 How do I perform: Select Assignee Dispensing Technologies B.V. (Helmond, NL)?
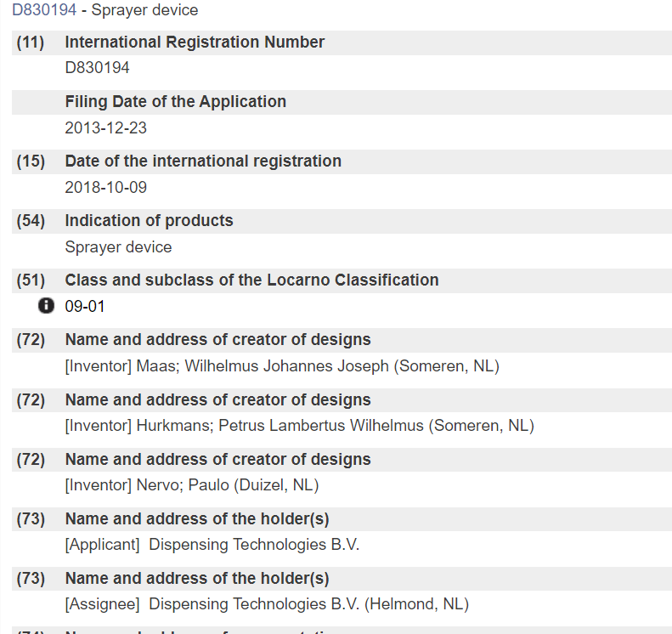(x=267, y=604)
